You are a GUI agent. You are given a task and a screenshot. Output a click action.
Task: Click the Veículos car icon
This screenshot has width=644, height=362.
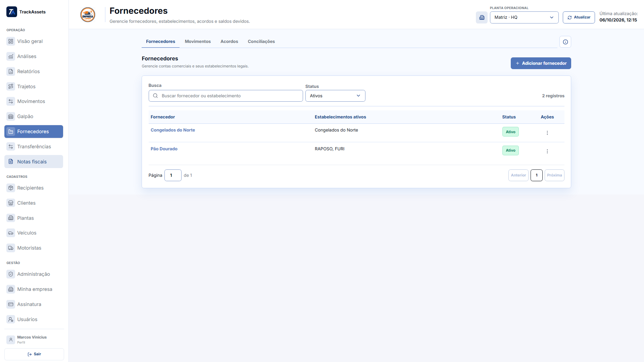pyautogui.click(x=11, y=233)
